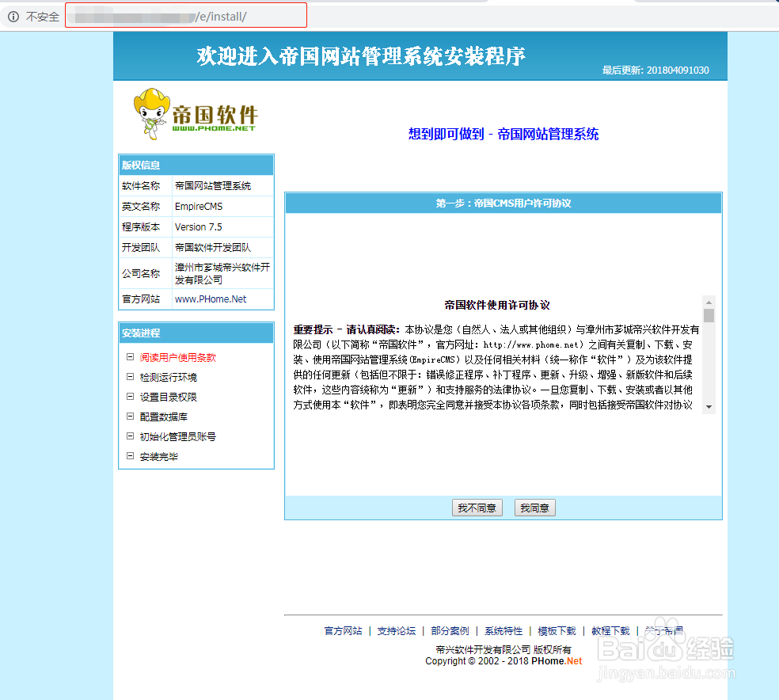This screenshot has height=700, width=779.
Task: Select the 阅读用户使用条款 step text
Action: (x=178, y=358)
